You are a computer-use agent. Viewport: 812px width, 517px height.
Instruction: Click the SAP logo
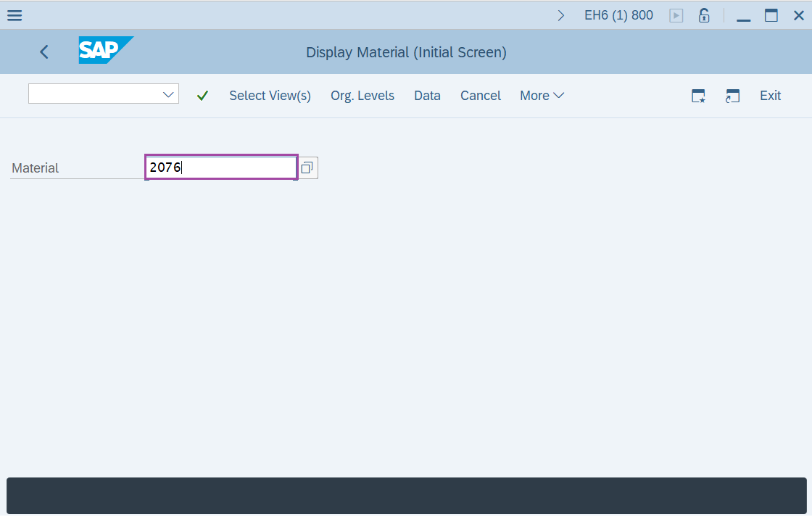(x=106, y=51)
